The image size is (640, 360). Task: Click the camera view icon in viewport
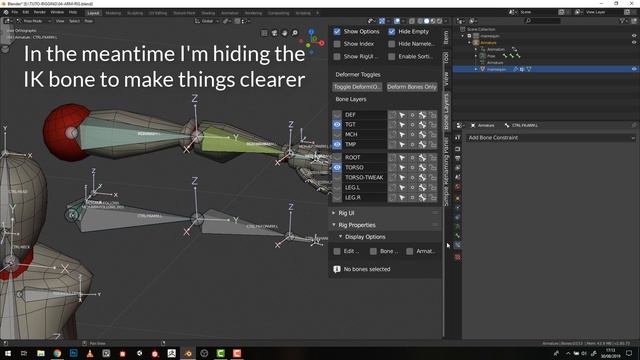(274, 33)
